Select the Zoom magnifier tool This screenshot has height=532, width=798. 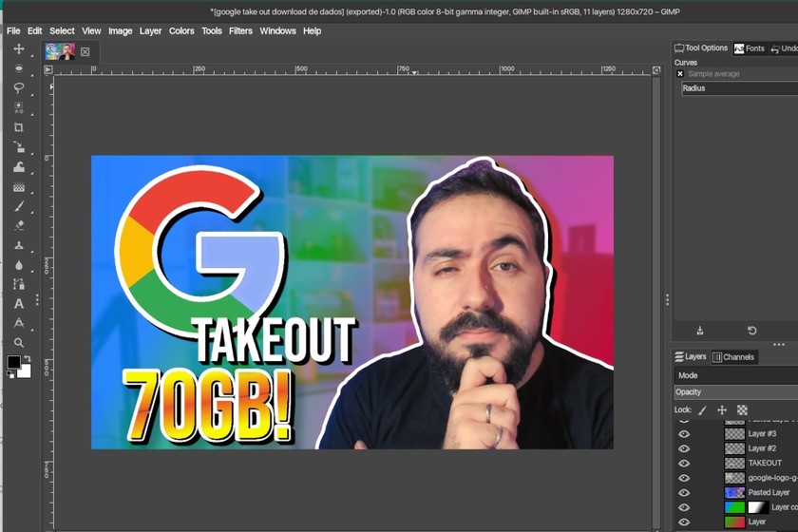click(18, 343)
